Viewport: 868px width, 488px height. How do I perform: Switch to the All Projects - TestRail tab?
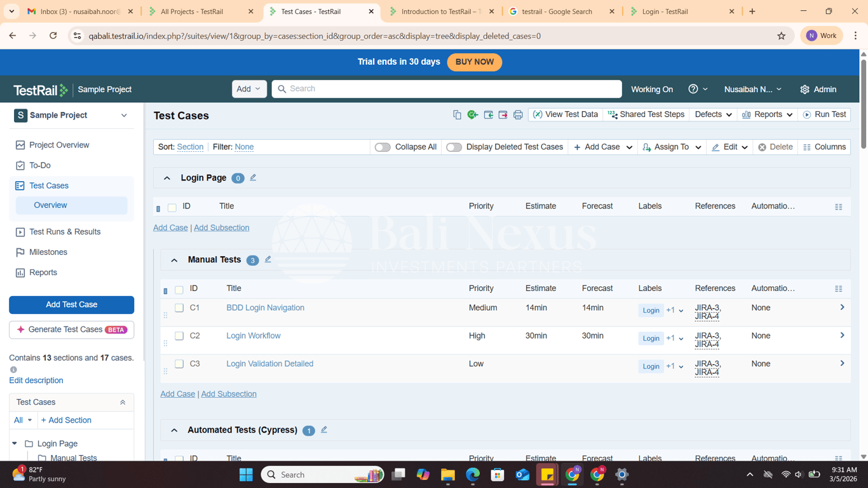200,11
